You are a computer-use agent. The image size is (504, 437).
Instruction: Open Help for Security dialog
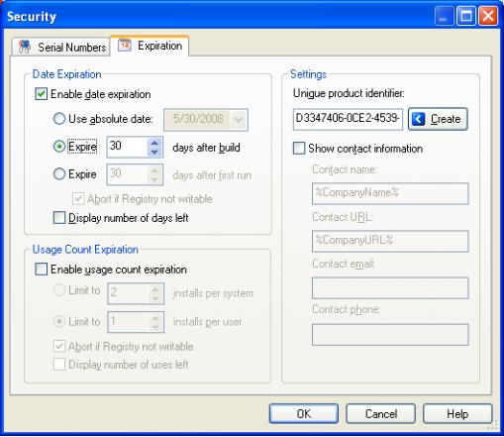point(457,413)
